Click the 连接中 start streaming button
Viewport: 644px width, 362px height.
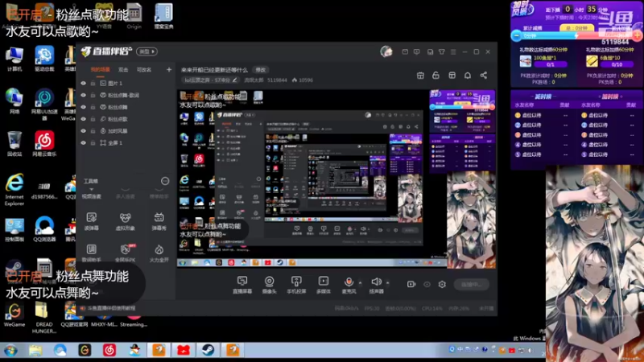pos(472,285)
